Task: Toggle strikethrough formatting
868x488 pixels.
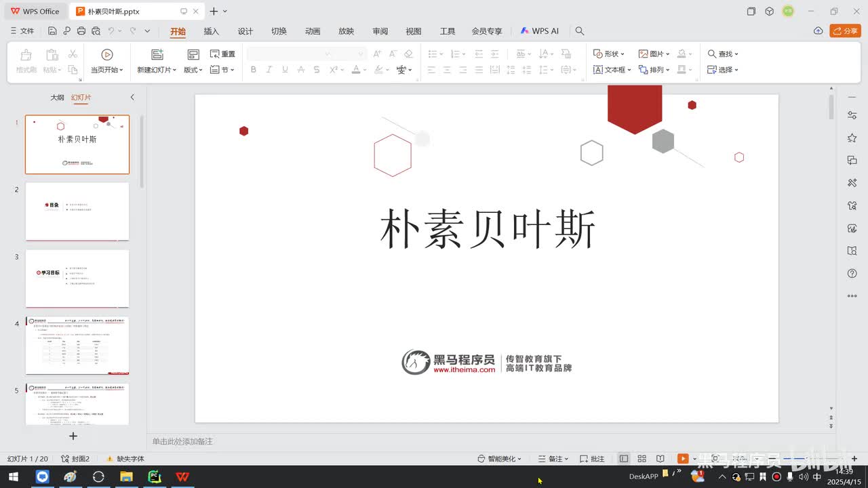Action: [317, 70]
